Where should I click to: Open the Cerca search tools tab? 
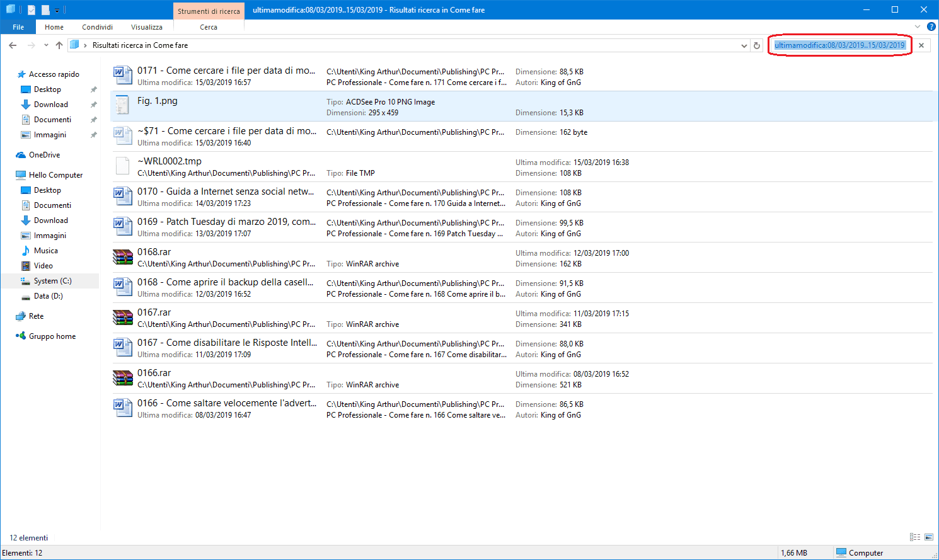[x=209, y=27]
